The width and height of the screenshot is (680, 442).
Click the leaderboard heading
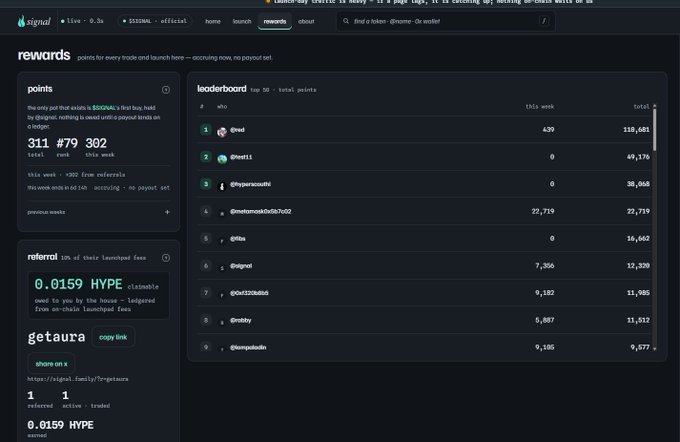pyautogui.click(x=222, y=89)
